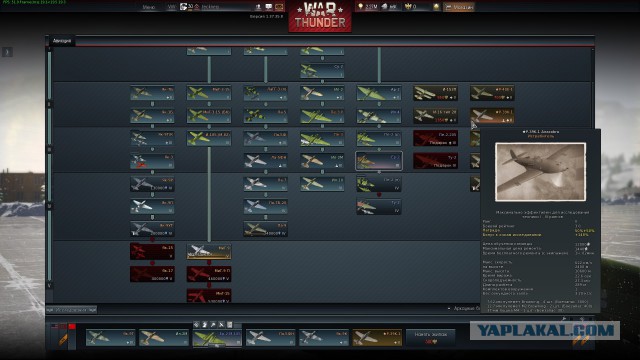Click the document info icon above selected slot
This screenshot has width=640, height=360.
[230, 325]
